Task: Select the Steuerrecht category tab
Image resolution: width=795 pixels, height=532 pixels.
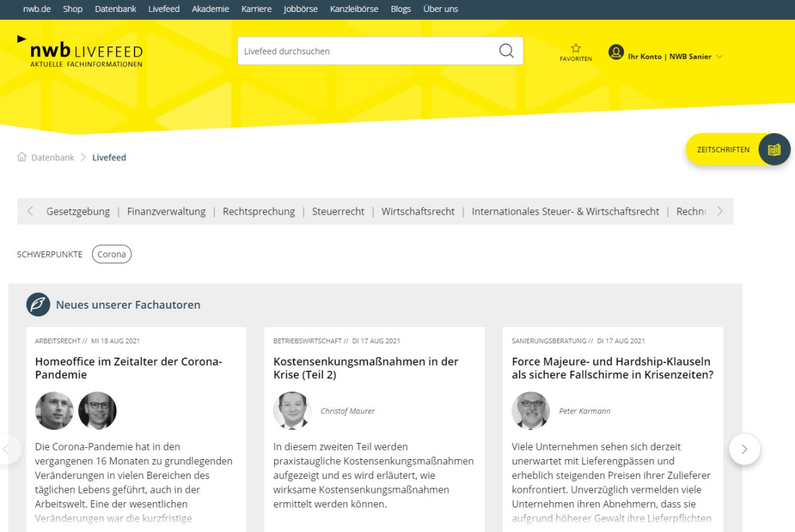Action: [338, 211]
